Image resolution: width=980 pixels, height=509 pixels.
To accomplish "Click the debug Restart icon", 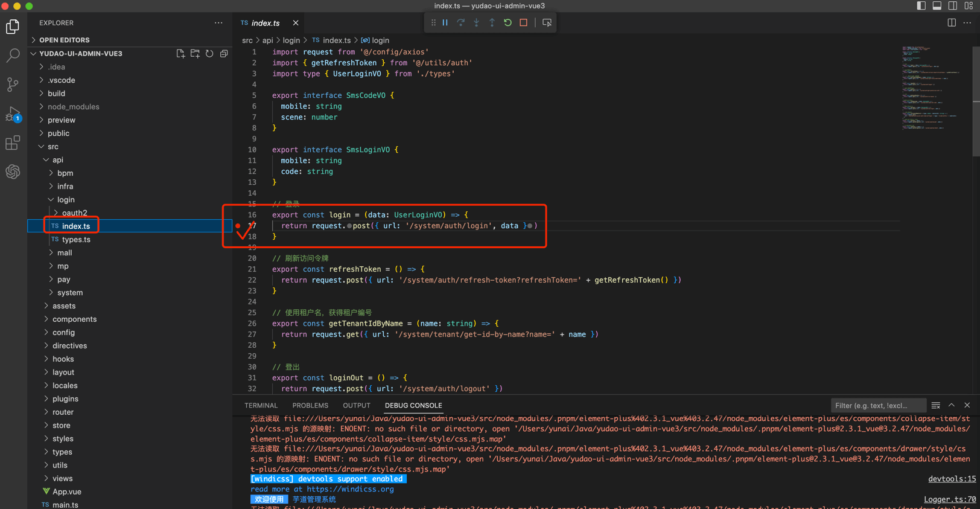I will click(x=507, y=23).
